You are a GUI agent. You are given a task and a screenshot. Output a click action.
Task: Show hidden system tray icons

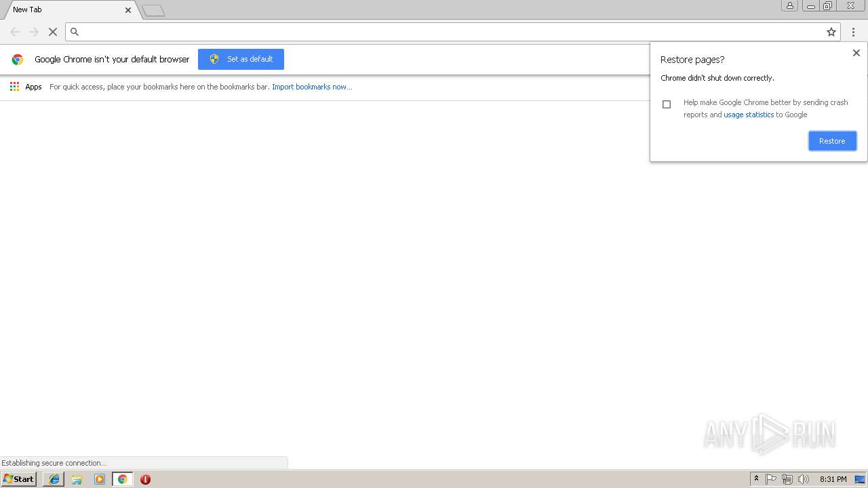[x=756, y=479]
